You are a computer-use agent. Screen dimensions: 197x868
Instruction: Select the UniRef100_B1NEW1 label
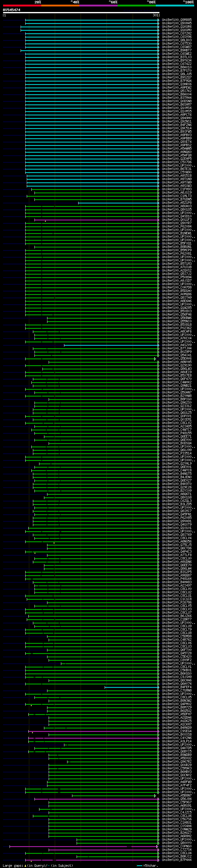(176, 233)
